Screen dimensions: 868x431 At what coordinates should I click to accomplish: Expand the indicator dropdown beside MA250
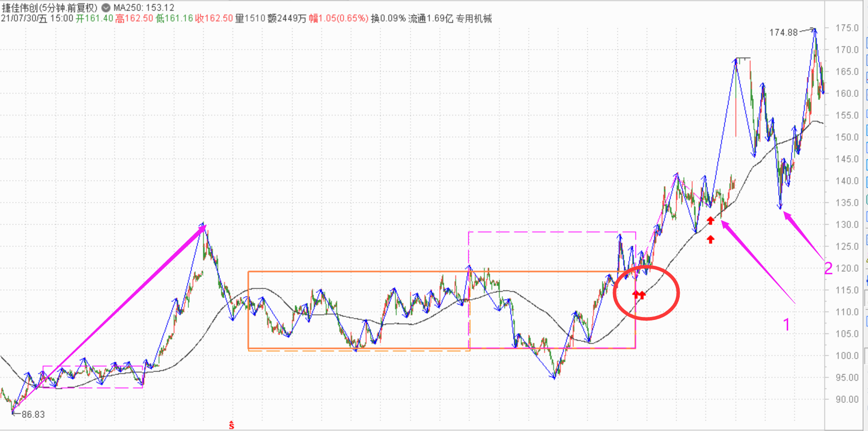point(106,8)
